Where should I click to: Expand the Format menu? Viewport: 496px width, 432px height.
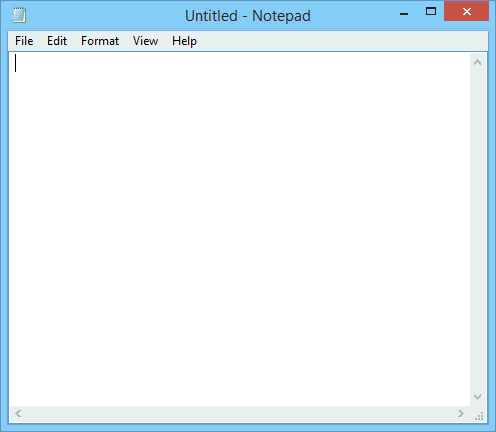(100, 41)
